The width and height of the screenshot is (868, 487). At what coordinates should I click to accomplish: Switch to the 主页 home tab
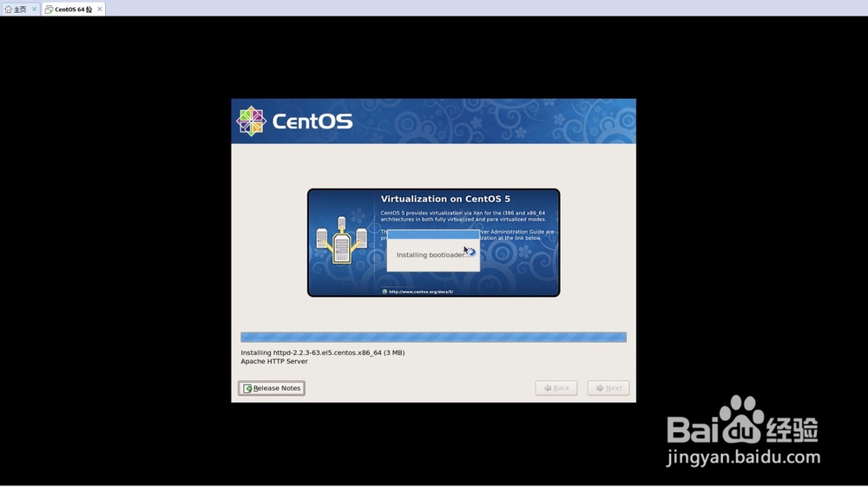click(x=20, y=9)
